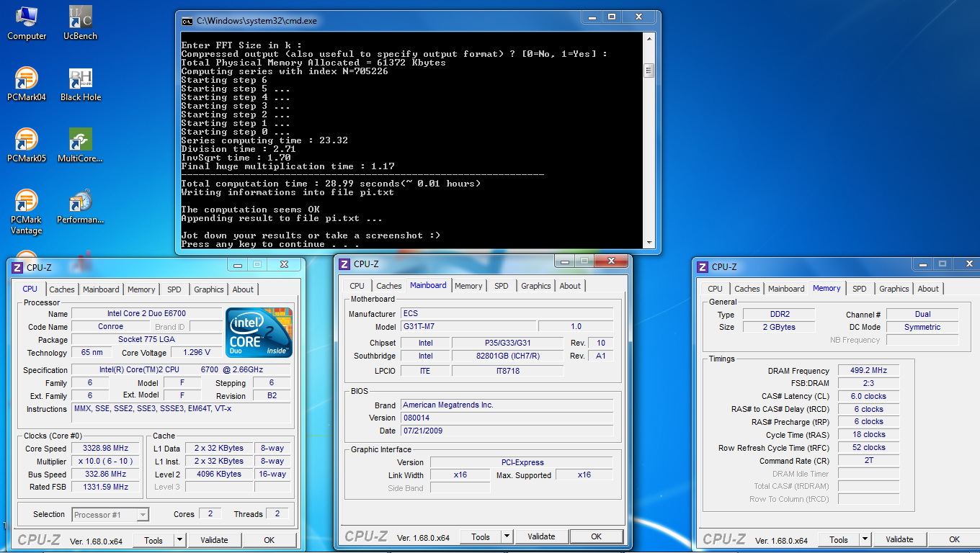Click scroll down arrow in cmd window
Viewport: 980px width, 553px height.
click(x=649, y=243)
